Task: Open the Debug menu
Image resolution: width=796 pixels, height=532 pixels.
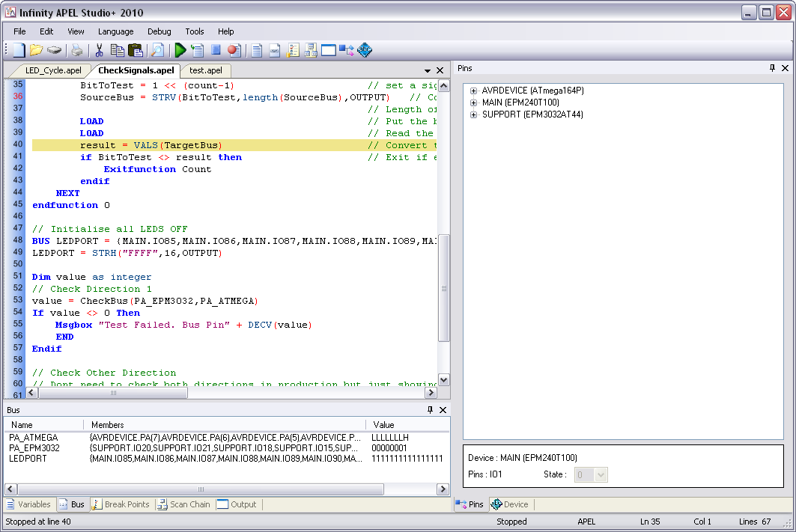Action: tap(159, 31)
